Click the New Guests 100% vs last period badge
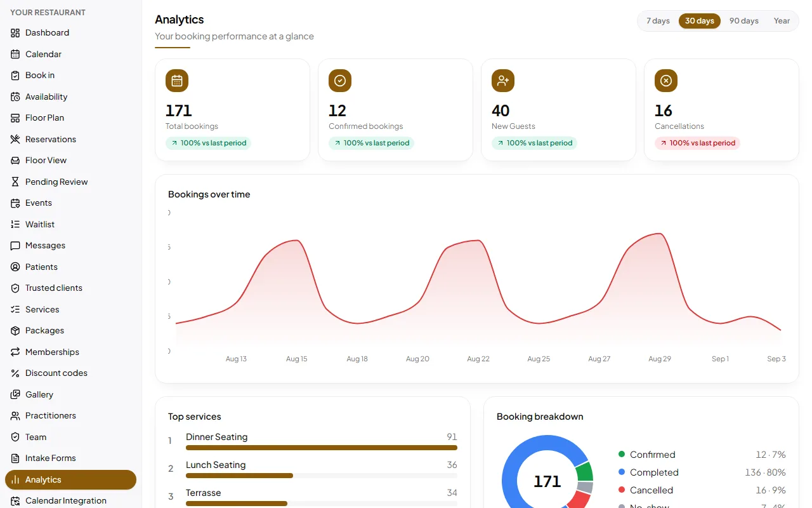Image resolution: width=812 pixels, height=508 pixels. tap(534, 143)
